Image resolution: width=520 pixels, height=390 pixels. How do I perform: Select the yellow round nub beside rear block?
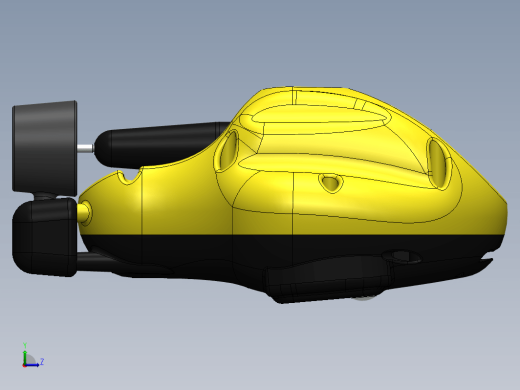[85, 212]
